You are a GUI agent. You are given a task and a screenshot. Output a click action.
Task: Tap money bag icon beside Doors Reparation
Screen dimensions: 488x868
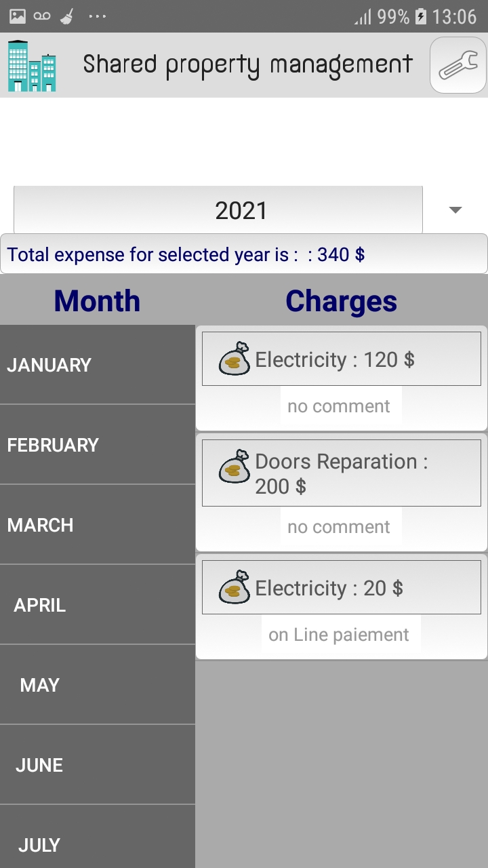(234, 467)
